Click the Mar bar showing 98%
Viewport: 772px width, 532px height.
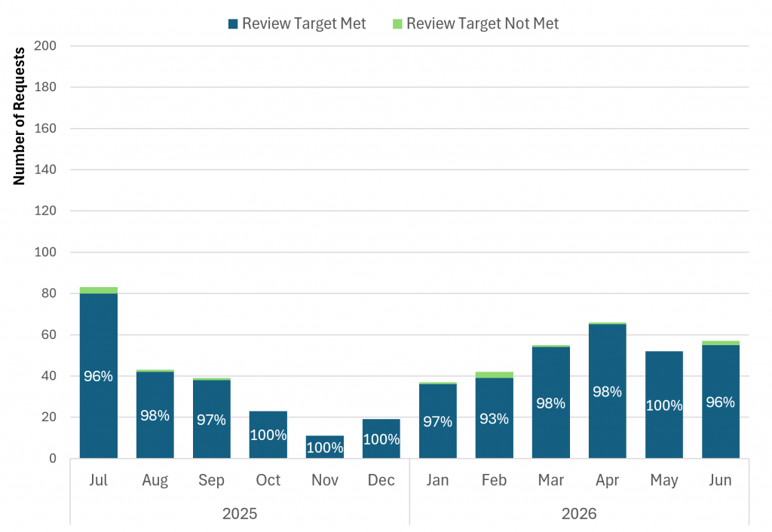click(551, 402)
